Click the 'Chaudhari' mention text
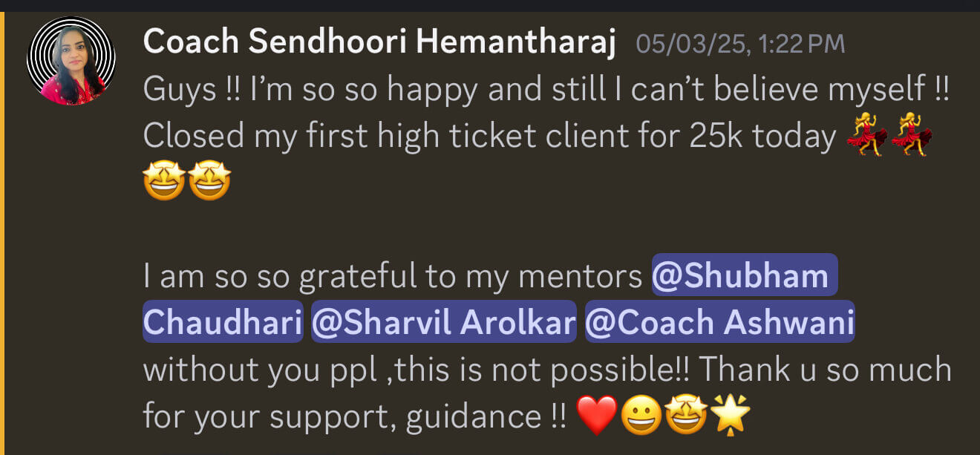The height and width of the screenshot is (455, 980). pyautogui.click(x=223, y=322)
